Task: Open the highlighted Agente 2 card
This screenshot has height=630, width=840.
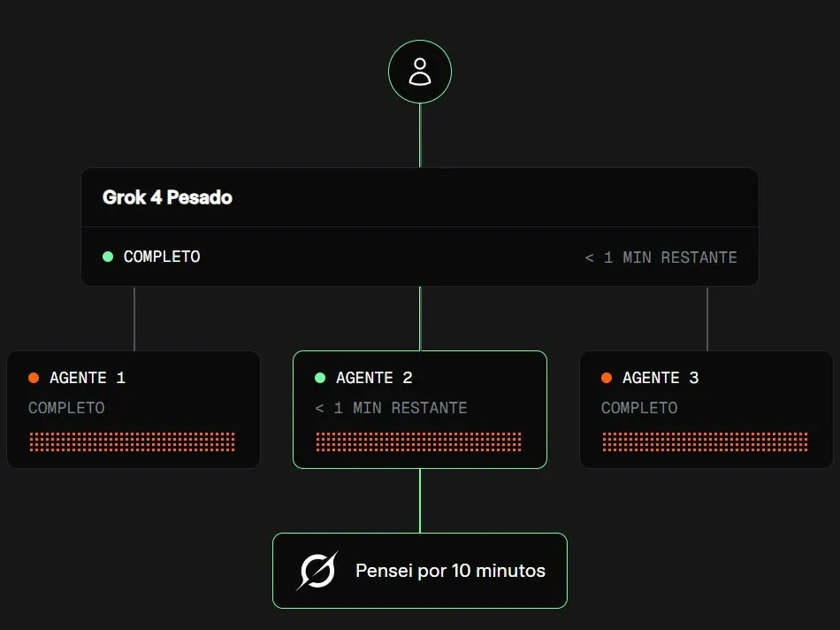Action: tap(419, 410)
